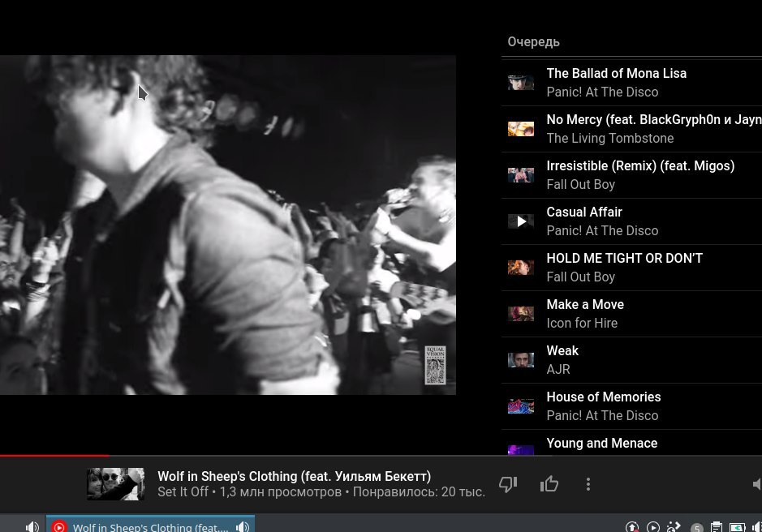Open the Set It Off artist link
Viewport: 762px width, 532px height.
[183, 491]
